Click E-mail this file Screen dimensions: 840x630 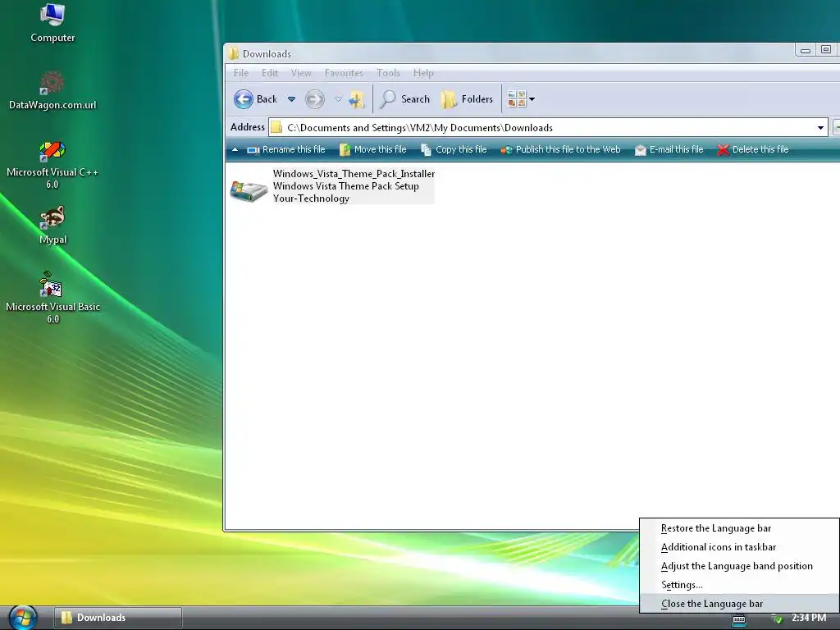[x=669, y=149]
